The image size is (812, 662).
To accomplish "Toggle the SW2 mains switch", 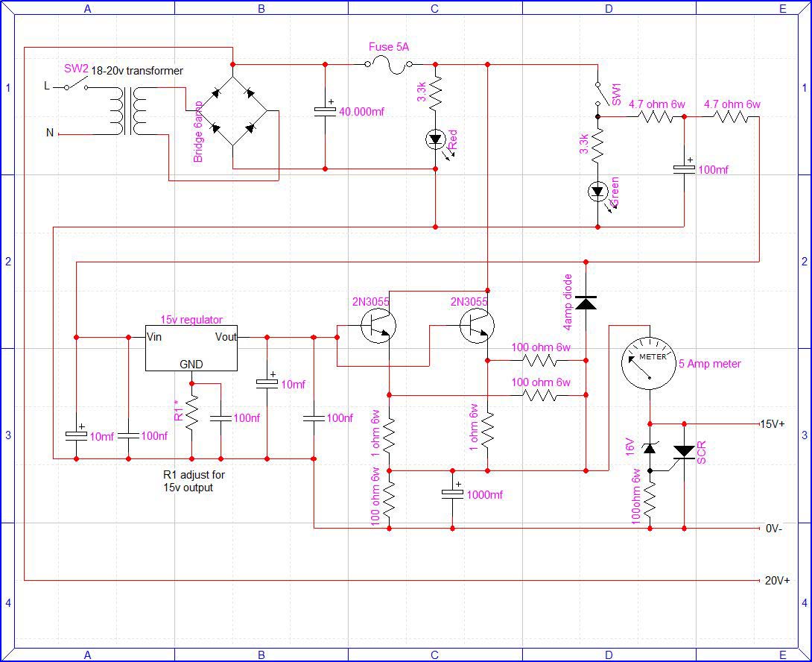I will click(75, 86).
